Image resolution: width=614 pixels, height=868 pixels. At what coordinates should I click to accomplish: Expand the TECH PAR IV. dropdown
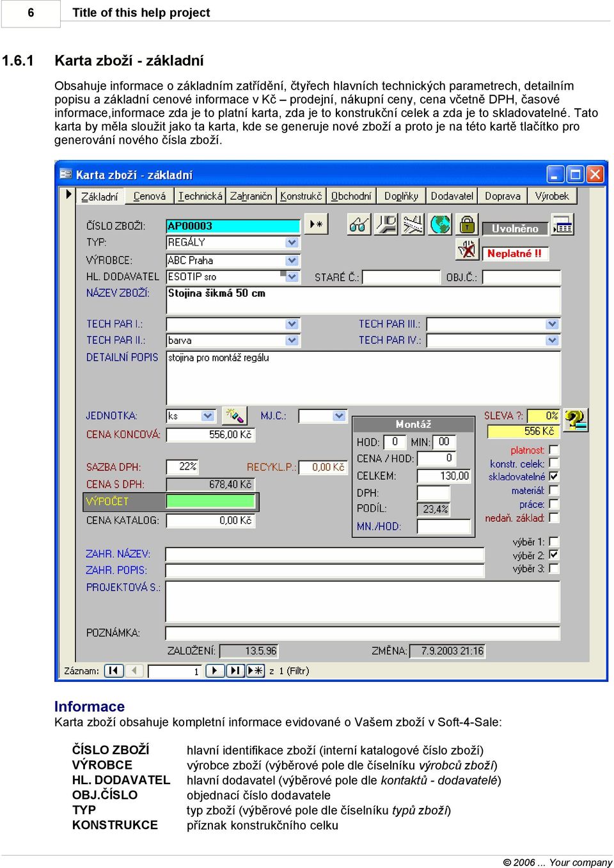[x=553, y=340]
